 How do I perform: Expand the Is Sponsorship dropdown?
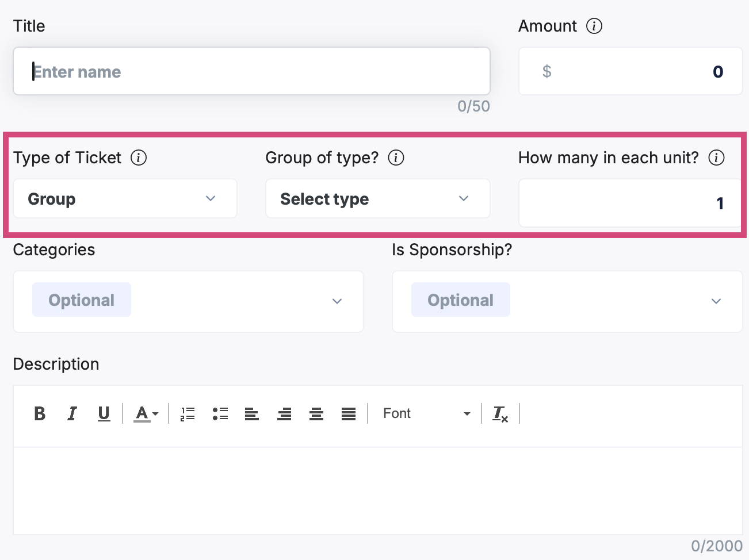pos(567,301)
